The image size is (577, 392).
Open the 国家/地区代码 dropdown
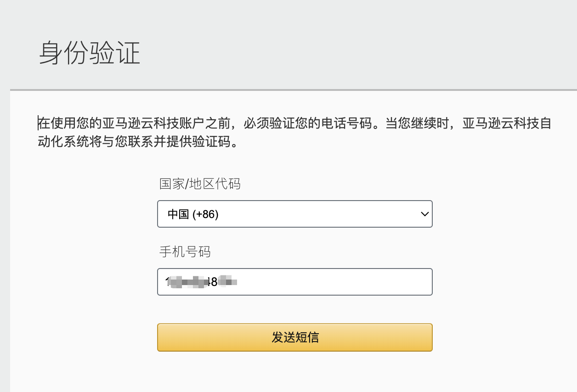pos(294,214)
